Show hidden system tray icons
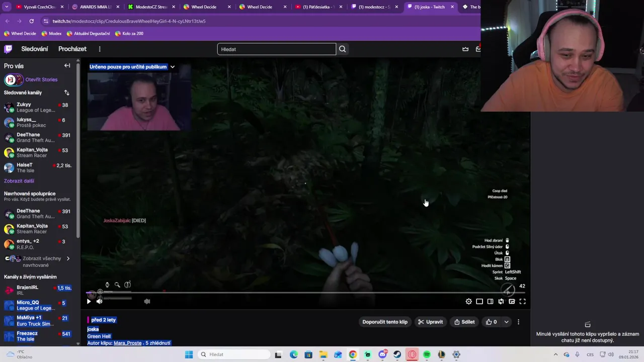644x362 pixels. coord(555,354)
